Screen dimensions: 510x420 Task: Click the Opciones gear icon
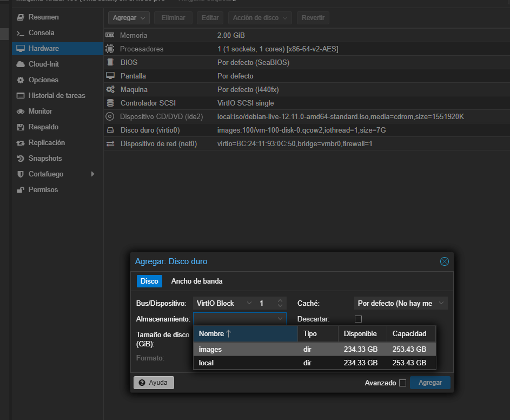point(21,80)
